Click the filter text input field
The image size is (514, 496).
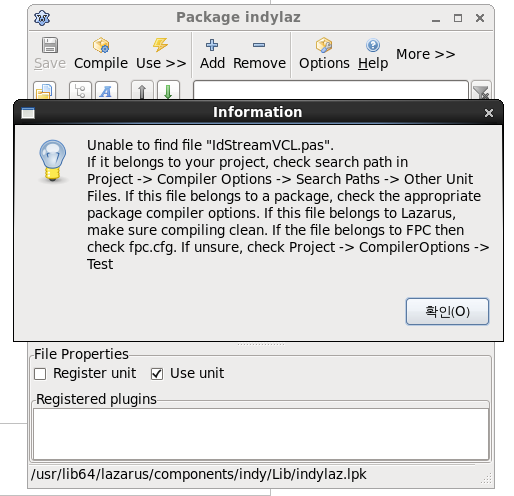[x=331, y=90]
